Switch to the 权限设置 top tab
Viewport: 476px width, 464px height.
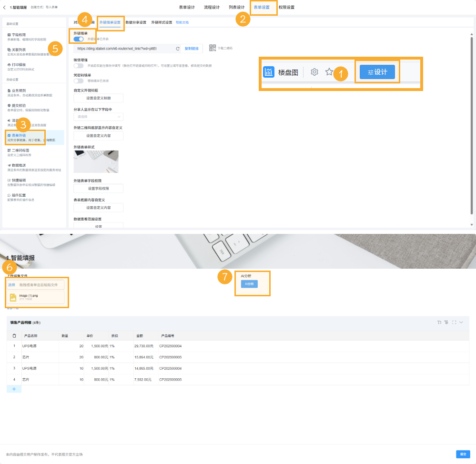[x=286, y=8]
